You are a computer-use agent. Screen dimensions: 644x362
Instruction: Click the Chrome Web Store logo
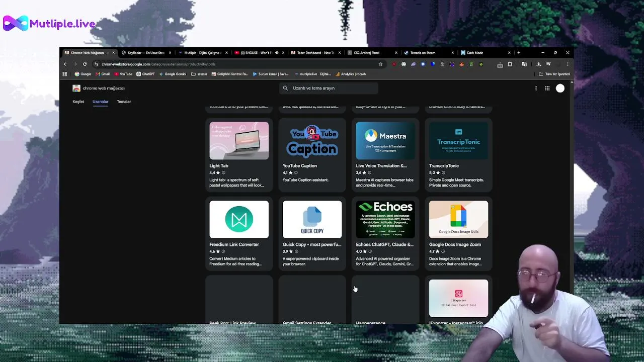pos(76,88)
